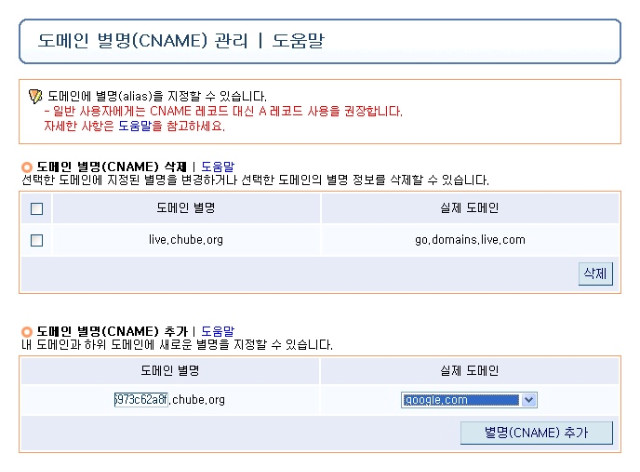640x472 pixels.
Task: Focus the alias subdomain input before .chube.org
Action: tap(141, 399)
